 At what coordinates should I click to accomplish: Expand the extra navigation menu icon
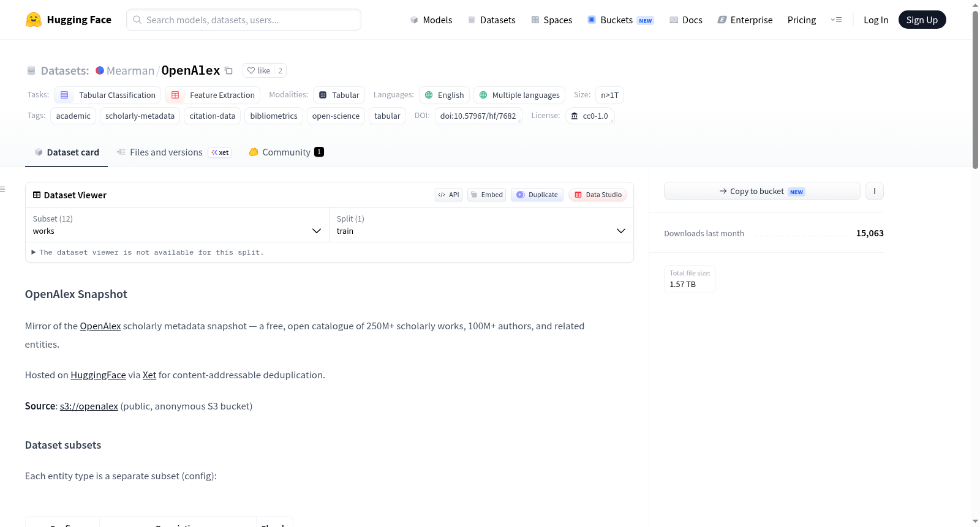click(x=836, y=20)
